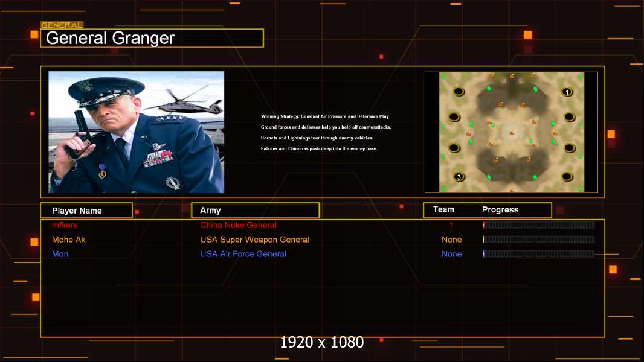Select player Mon
Image resolution: width=644 pixels, height=362 pixels.
pyautogui.click(x=60, y=254)
